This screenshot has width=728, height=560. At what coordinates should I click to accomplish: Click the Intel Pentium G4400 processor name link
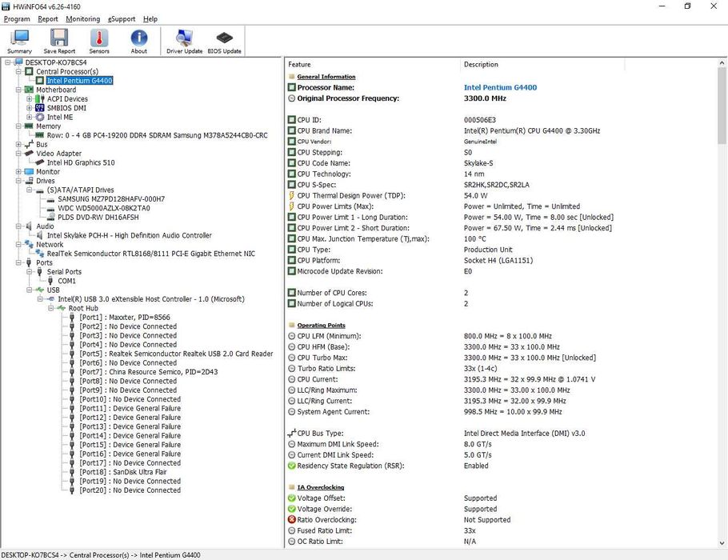[x=500, y=87]
